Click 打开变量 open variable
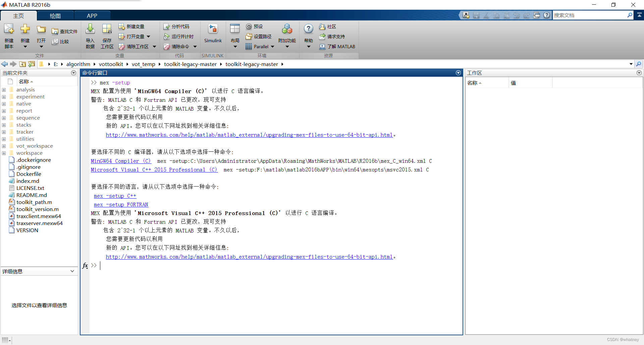The image size is (644, 345). 132,37
